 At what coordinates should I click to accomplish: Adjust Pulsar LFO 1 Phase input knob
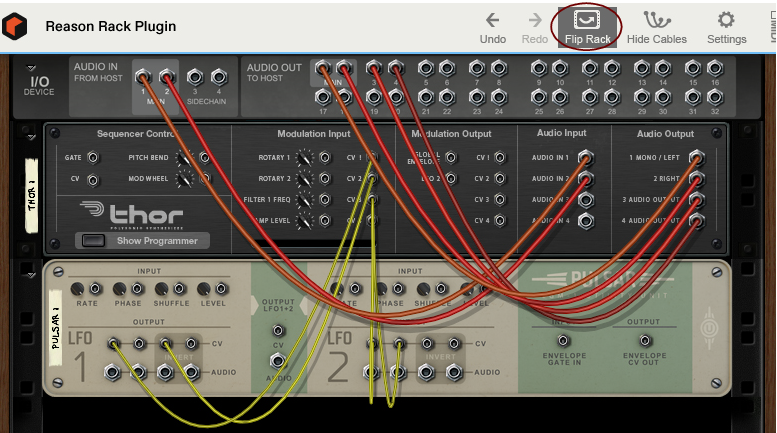point(119,288)
